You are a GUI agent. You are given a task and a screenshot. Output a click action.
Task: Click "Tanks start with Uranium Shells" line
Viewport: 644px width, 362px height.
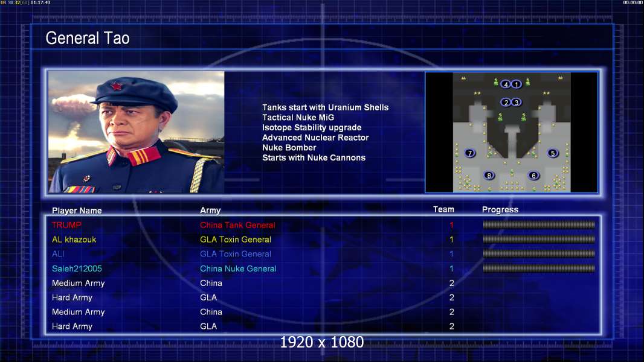coord(325,107)
